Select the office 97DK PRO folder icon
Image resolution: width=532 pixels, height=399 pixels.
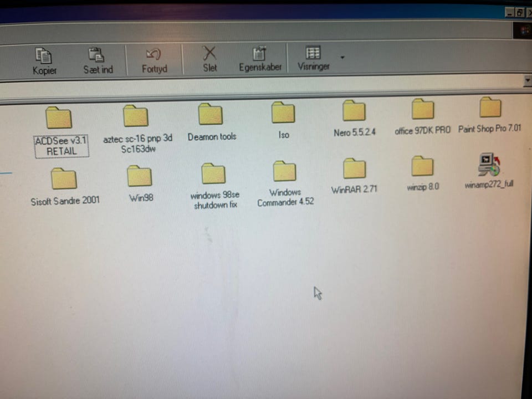pos(422,109)
